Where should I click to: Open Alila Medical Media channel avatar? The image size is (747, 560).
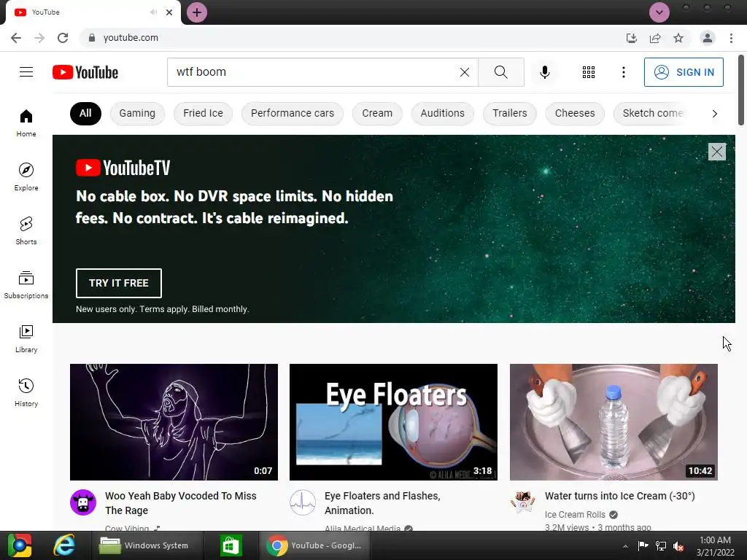tap(303, 502)
